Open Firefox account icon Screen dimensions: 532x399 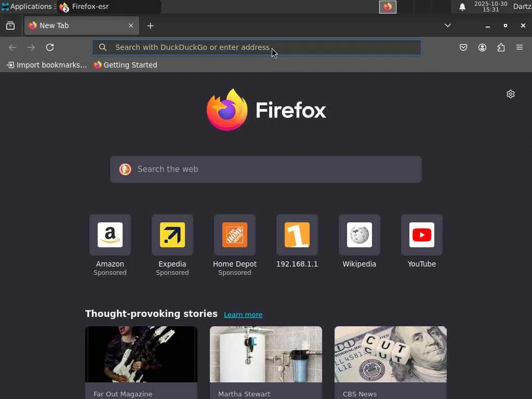[x=483, y=47]
